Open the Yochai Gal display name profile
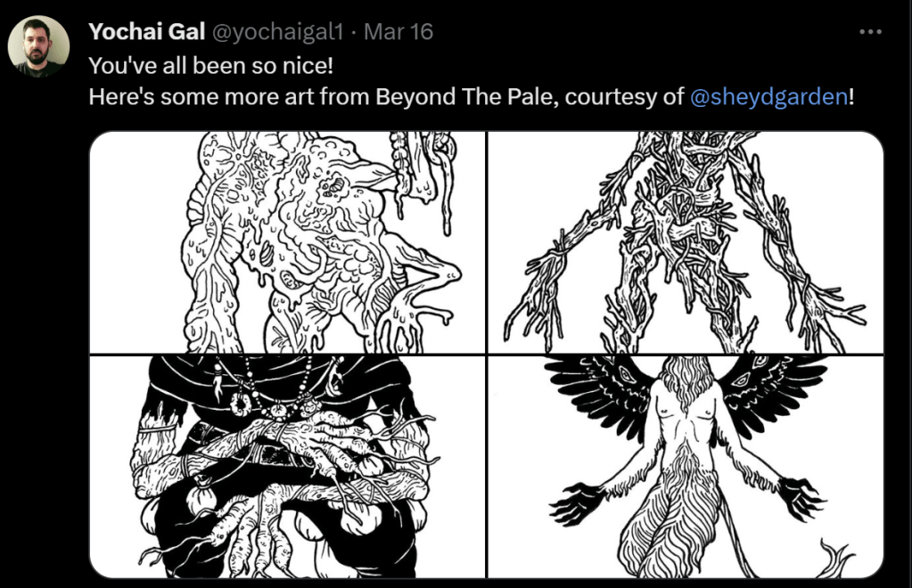This screenshot has width=912, height=588. pyautogui.click(x=146, y=31)
